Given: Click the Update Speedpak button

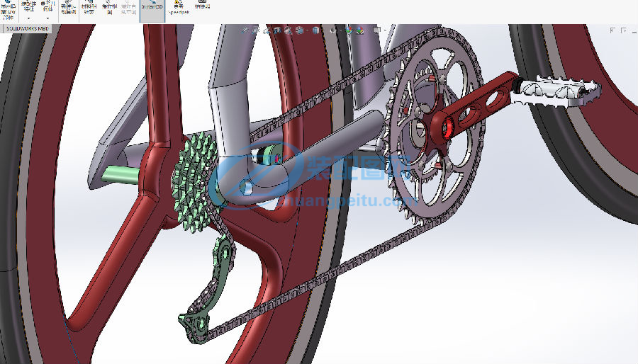Looking at the screenshot, I should tap(179, 8).
